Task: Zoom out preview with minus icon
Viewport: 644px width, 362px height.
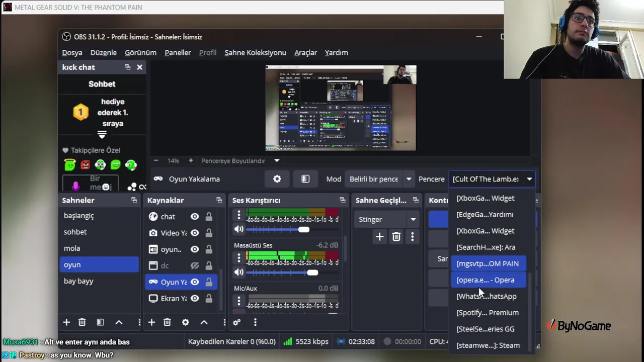Action: 156,160
